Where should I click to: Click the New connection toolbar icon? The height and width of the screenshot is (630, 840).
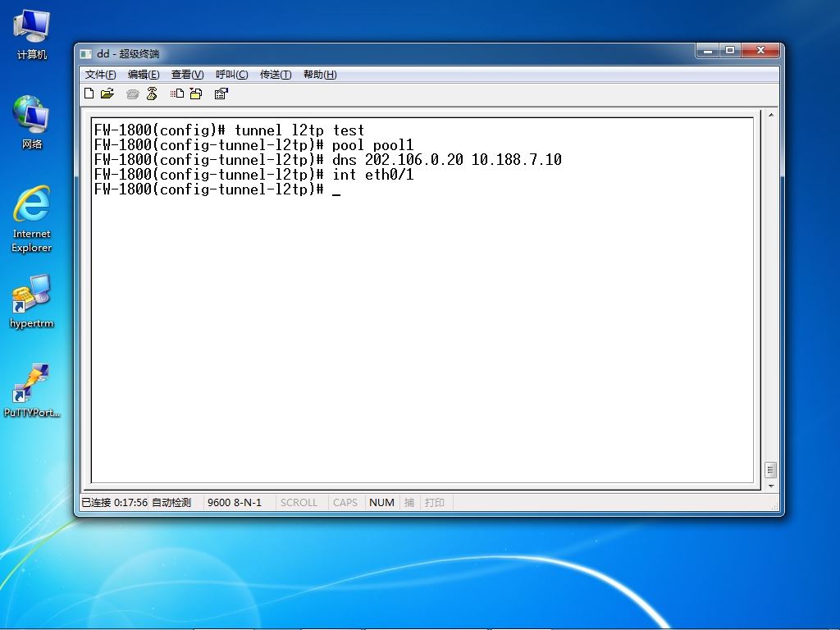point(89,94)
